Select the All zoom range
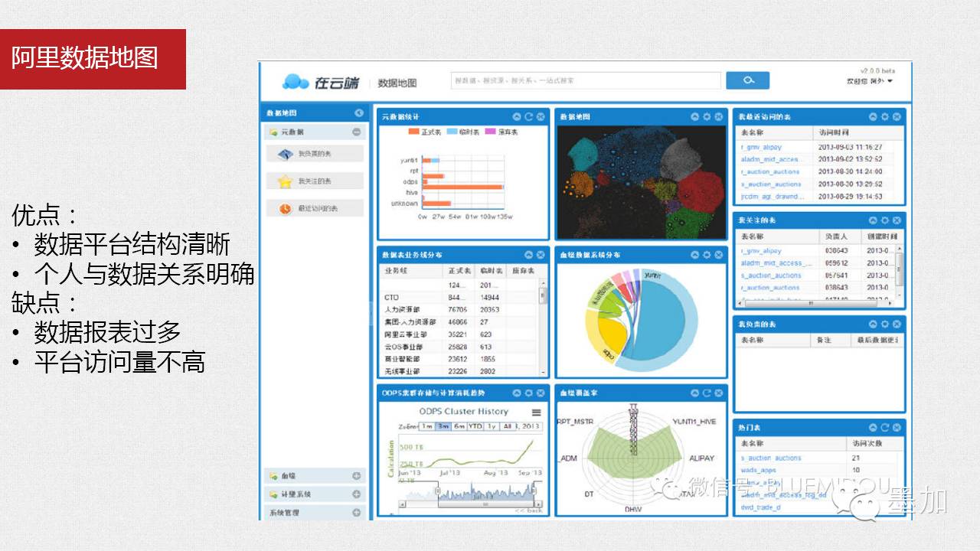 tap(506, 426)
